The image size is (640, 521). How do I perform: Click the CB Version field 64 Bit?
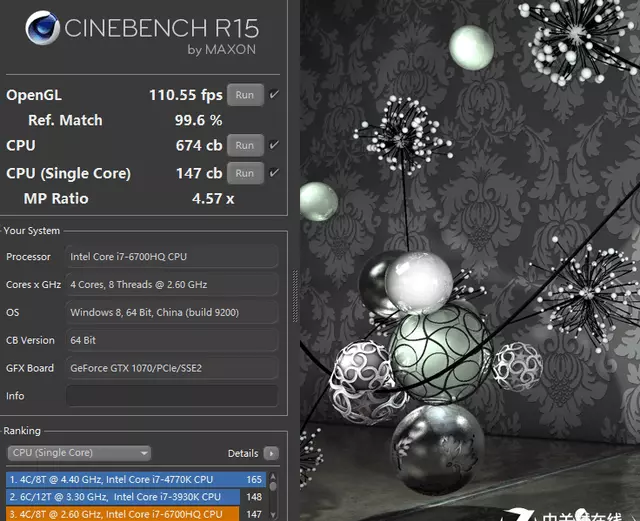pyautogui.click(x=172, y=340)
